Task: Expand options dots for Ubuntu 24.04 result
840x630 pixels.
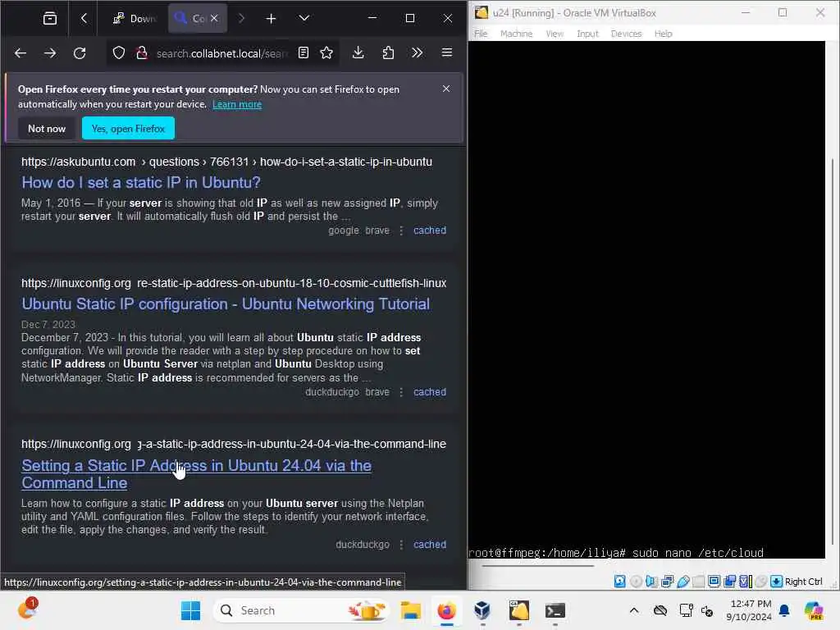Action: click(401, 545)
